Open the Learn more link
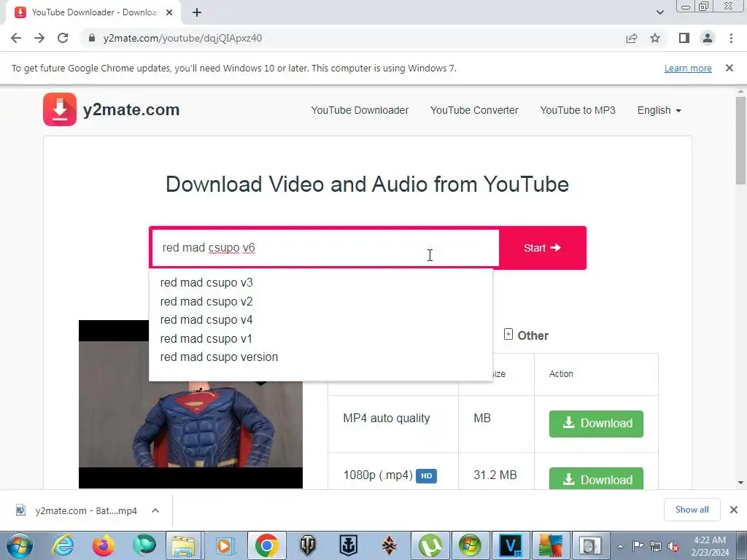 coord(688,68)
